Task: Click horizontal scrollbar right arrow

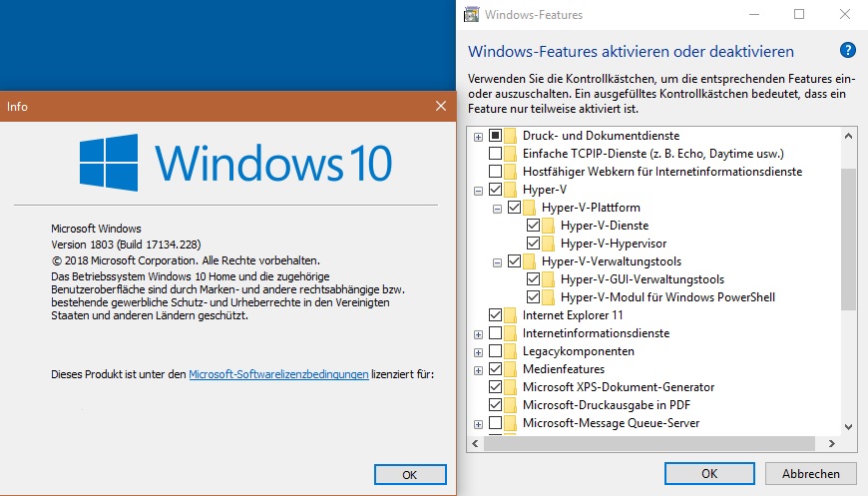Action: click(831, 443)
